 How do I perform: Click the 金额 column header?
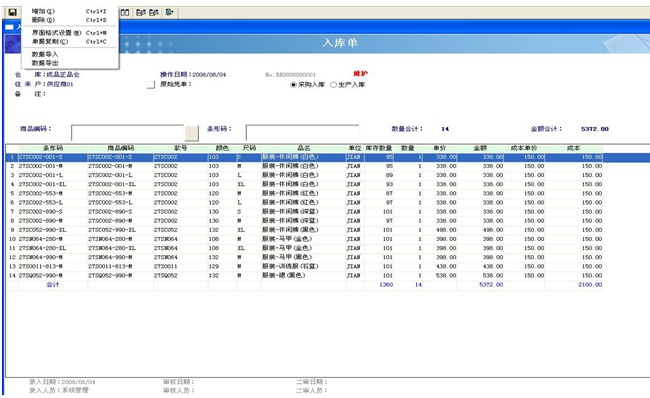pos(480,148)
